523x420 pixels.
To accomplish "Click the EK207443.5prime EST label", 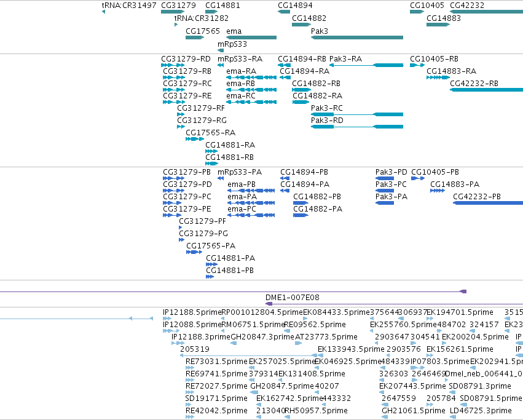I will point(412,386).
